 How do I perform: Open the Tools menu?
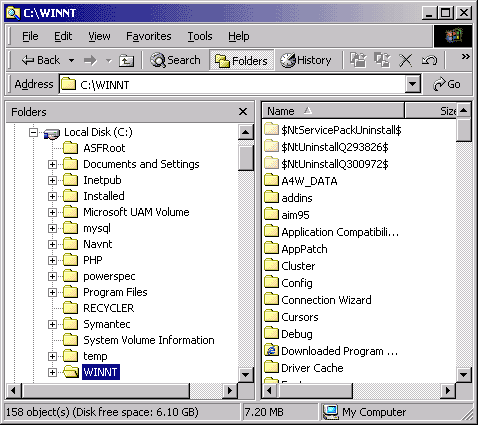(x=200, y=36)
